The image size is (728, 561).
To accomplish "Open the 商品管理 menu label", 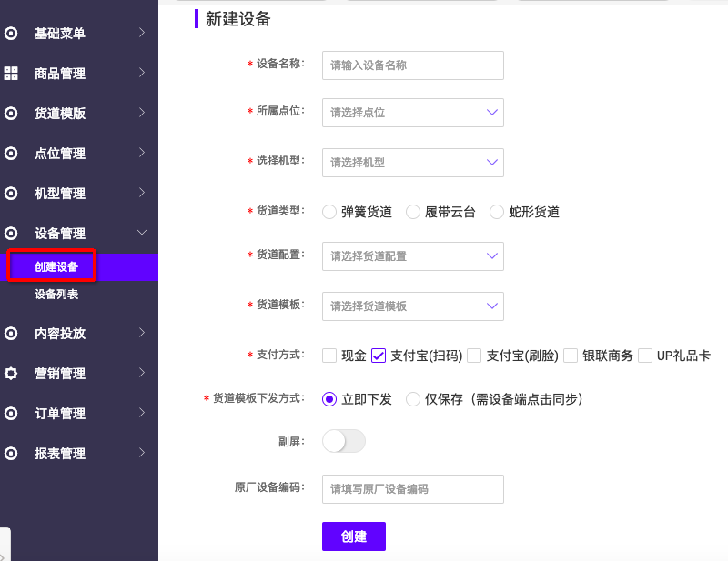I will (x=60, y=74).
